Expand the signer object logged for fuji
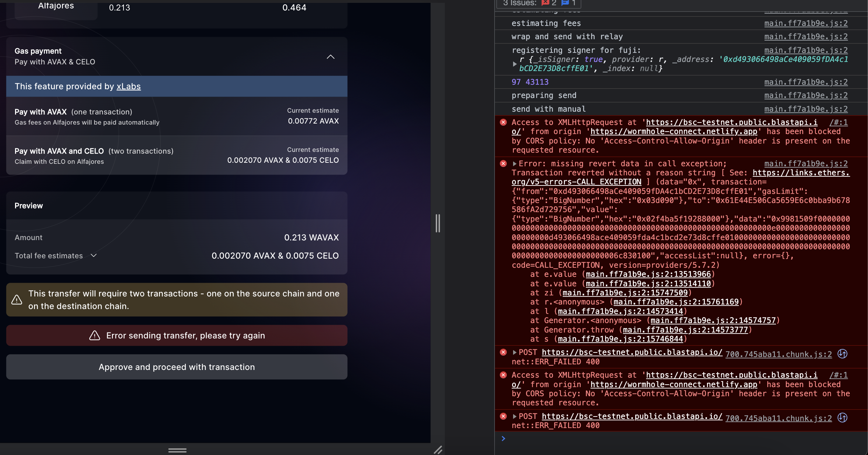The height and width of the screenshot is (455, 868). pos(514,64)
